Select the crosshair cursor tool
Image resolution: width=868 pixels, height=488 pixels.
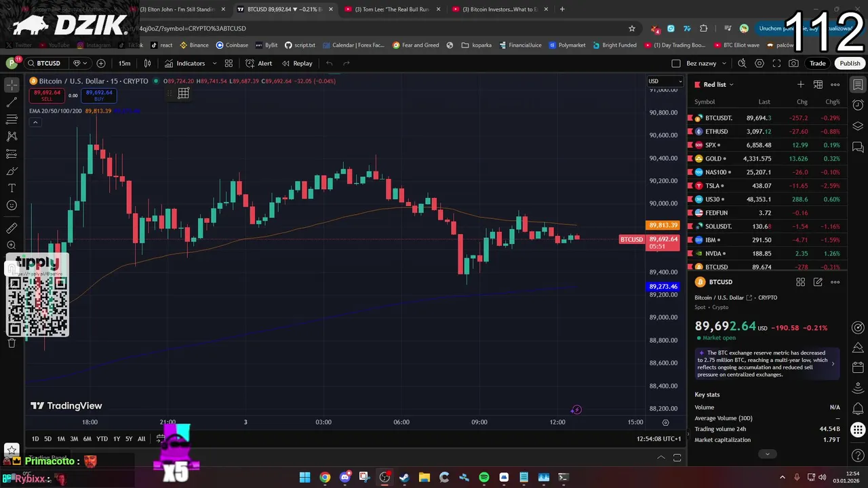tap(12, 85)
